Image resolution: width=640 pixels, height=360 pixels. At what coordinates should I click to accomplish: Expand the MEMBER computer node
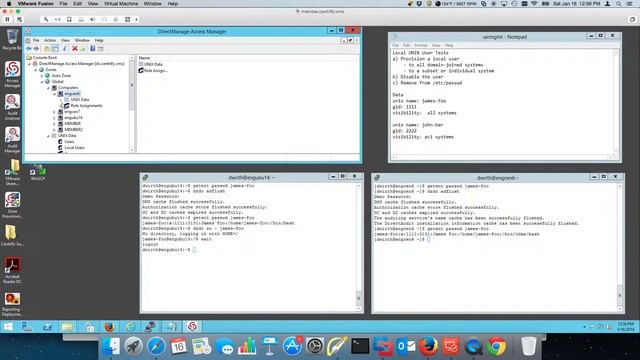(54, 124)
